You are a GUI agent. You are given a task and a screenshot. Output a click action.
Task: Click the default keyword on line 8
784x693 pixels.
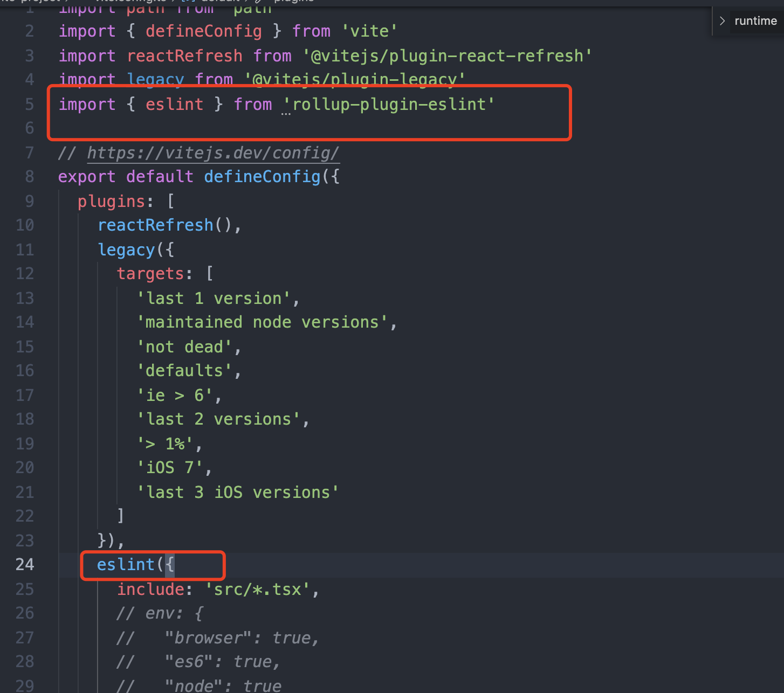pyautogui.click(x=160, y=176)
